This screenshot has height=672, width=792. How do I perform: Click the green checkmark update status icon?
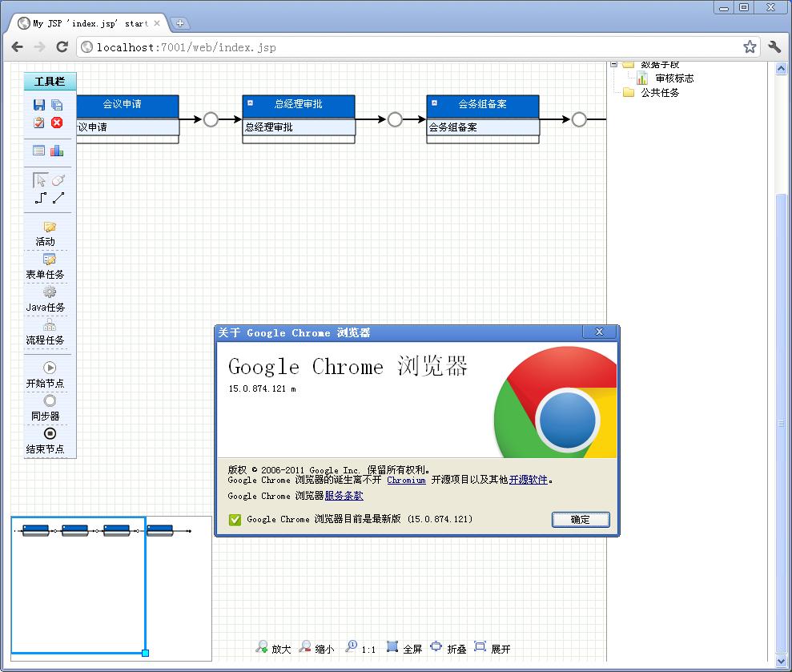(x=235, y=519)
